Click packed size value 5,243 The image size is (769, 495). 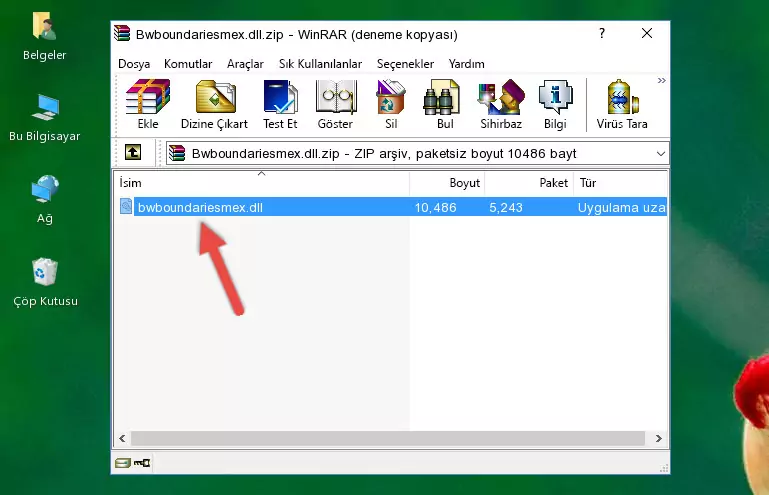pyautogui.click(x=506, y=208)
